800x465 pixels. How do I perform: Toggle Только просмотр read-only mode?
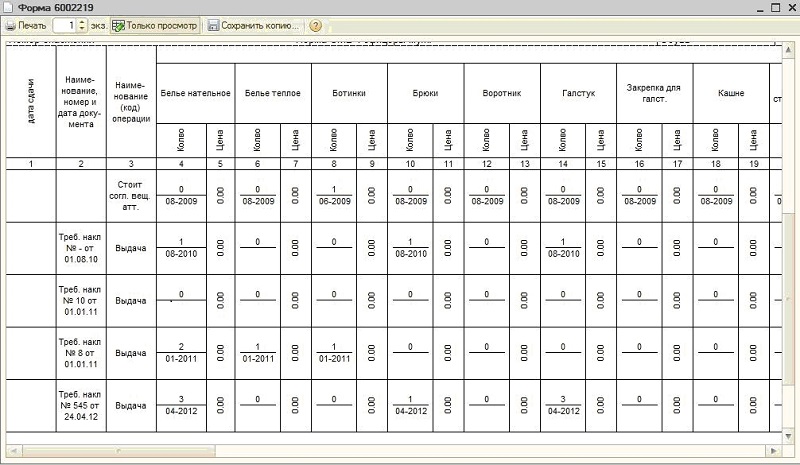155,25
